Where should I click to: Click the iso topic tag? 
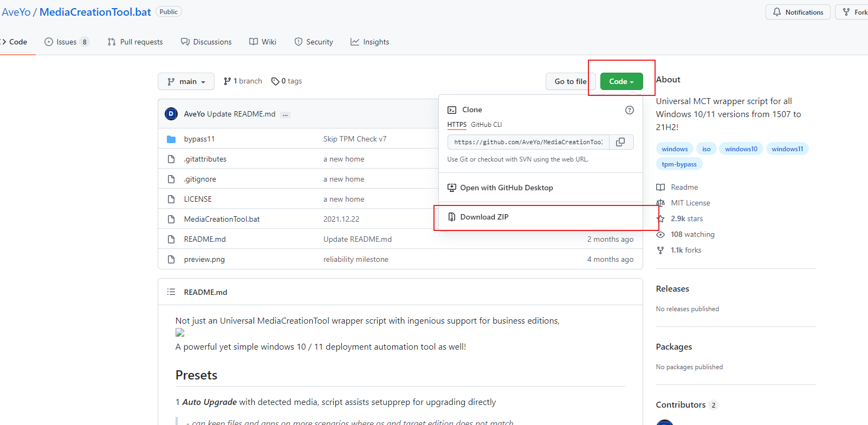click(x=707, y=149)
